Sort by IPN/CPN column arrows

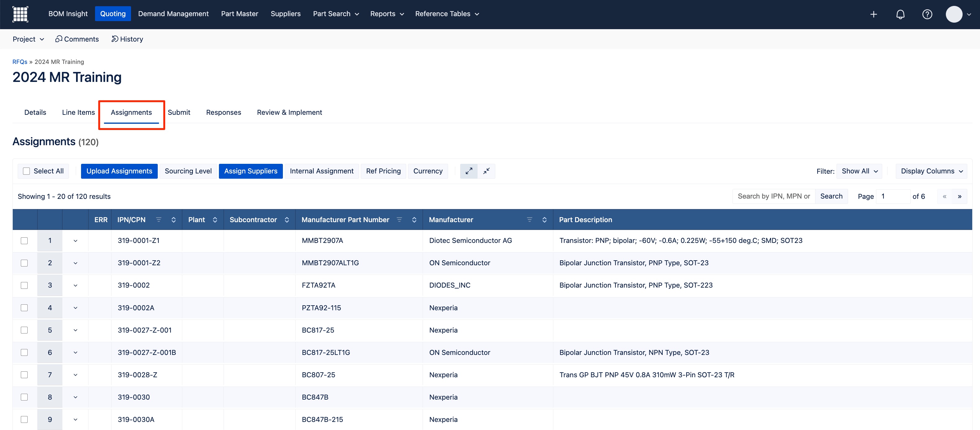tap(174, 220)
